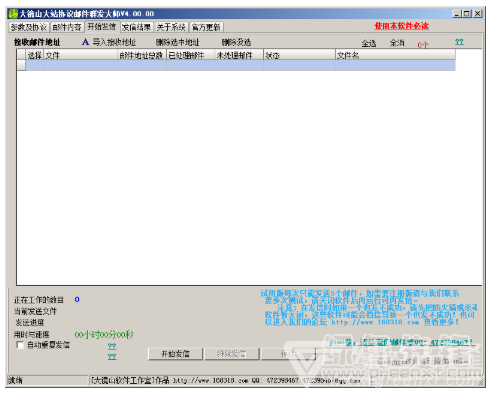Screen dimensions: 491x394
Task: Click the red 使用本软件必读 link
Action: tap(402, 26)
